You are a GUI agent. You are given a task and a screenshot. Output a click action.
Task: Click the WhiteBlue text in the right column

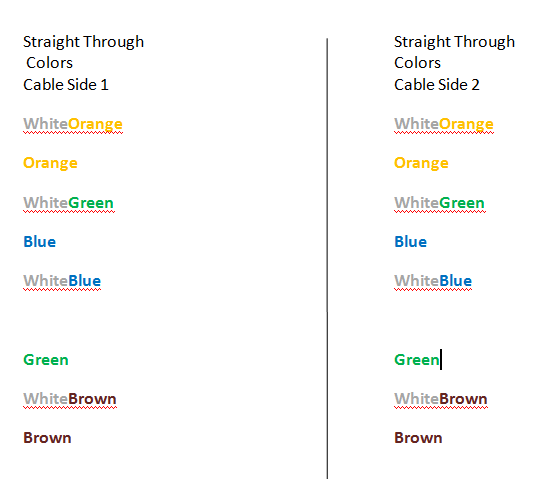[x=433, y=281]
